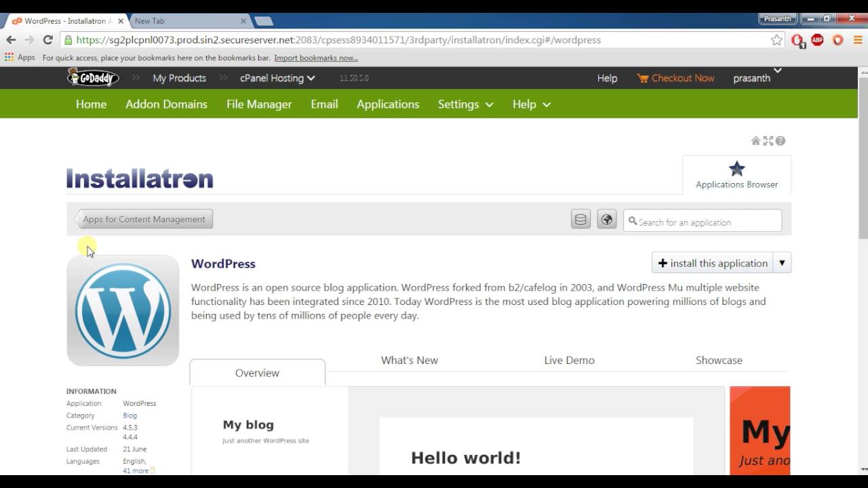
Task: Open the round question-mark help icon
Action: point(781,141)
